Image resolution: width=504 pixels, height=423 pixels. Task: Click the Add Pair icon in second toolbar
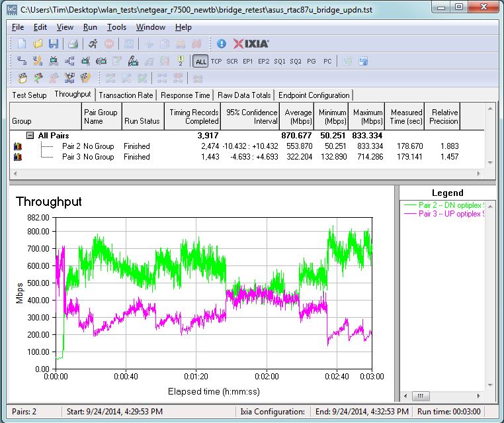(21, 62)
